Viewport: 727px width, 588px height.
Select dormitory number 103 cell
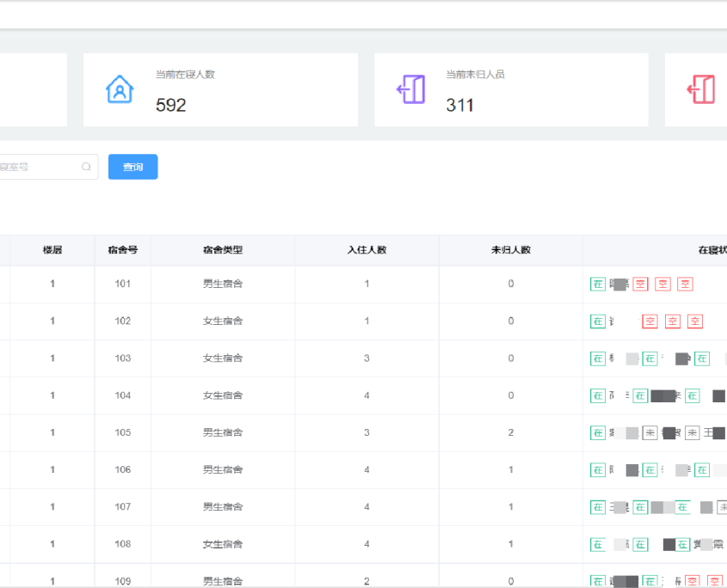click(x=123, y=358)
